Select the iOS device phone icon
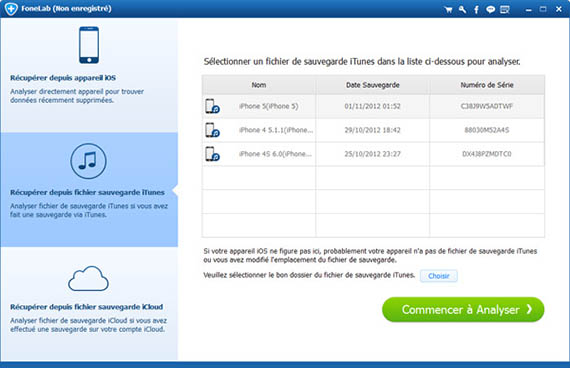Screen dimensions: 570x368 (x=89, y=45)
